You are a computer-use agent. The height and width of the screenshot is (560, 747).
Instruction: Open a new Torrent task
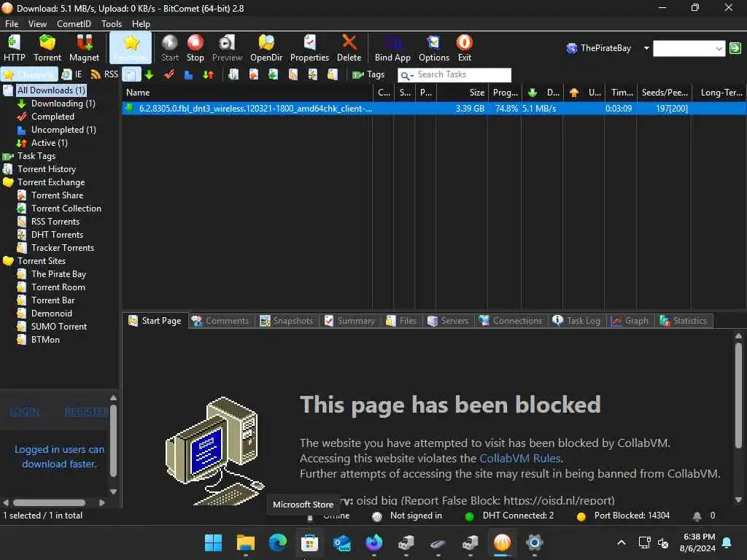click(47, 48)
